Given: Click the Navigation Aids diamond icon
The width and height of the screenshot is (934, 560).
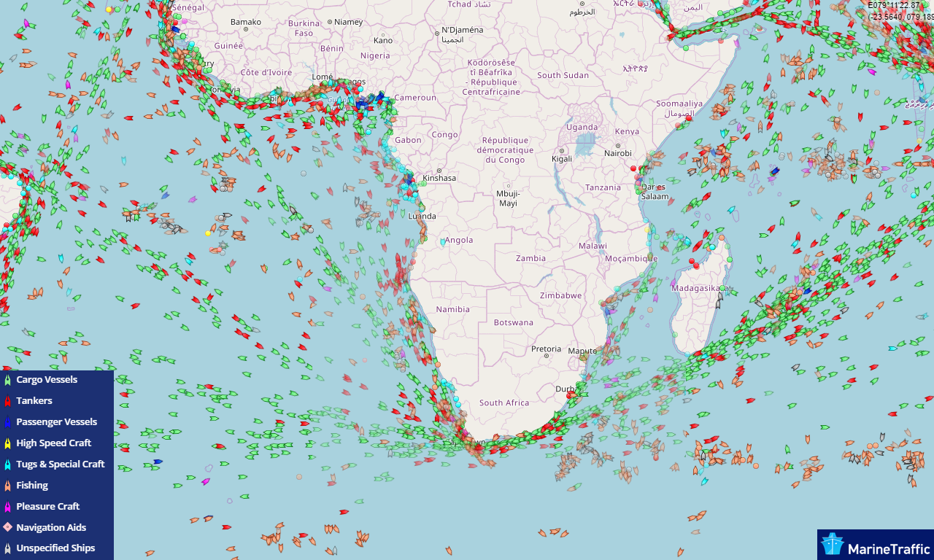Looking at the screenshot, I should click(x=7, y=527).
